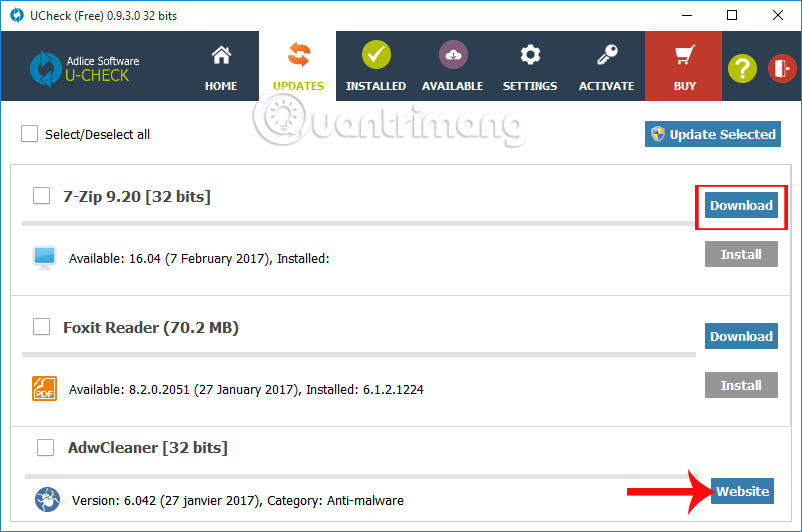
Task: Check the Foxit Reader checkbox
Action: coord(41,326)
